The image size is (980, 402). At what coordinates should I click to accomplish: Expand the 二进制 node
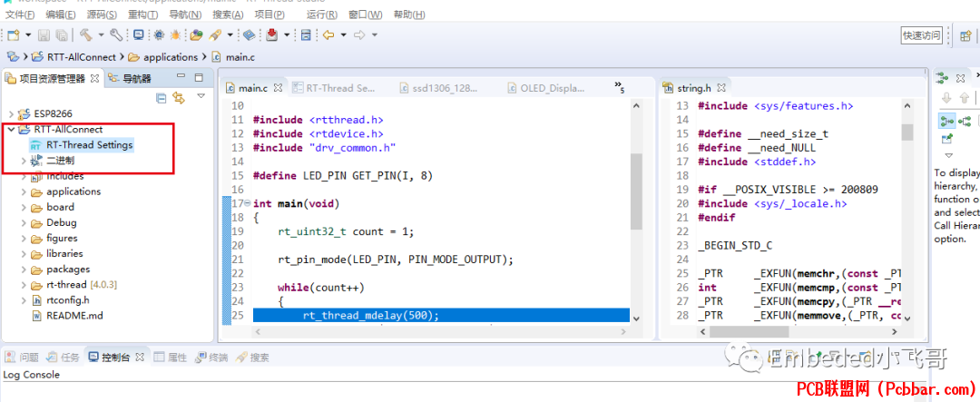coord(24,161)
